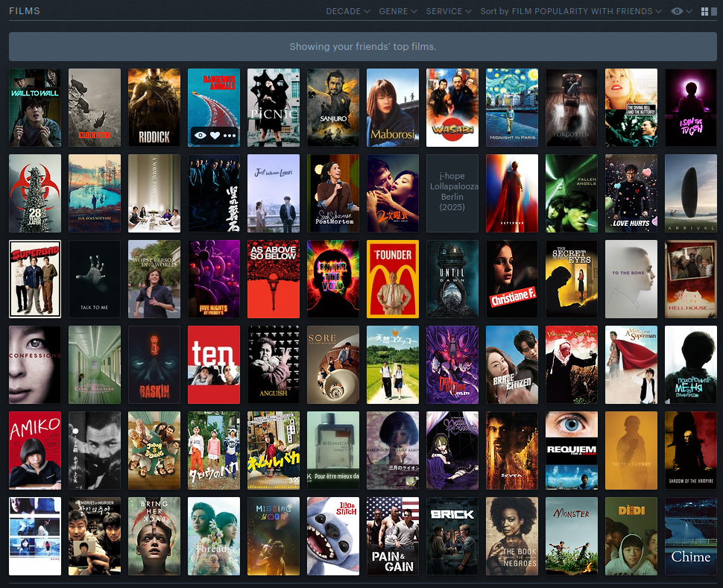Viewport: 723px width, 588px height.
Task: Open the A Man Who Was Superman poster
Action: (x=631, y=365)
